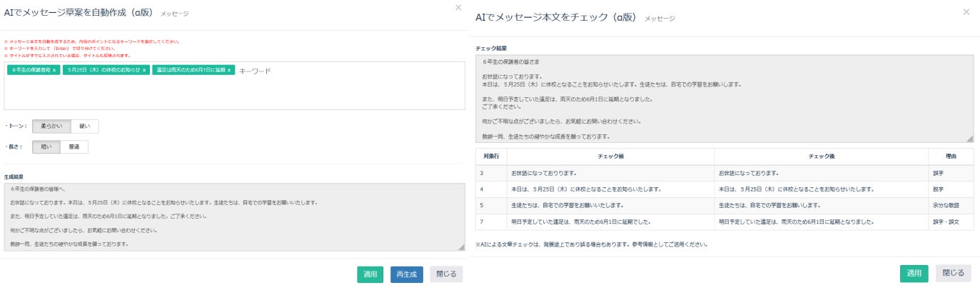Click the resize grip of the チェック結果 textarea
The height and width of the screenshot is (288, 980).
pos(970,139)
